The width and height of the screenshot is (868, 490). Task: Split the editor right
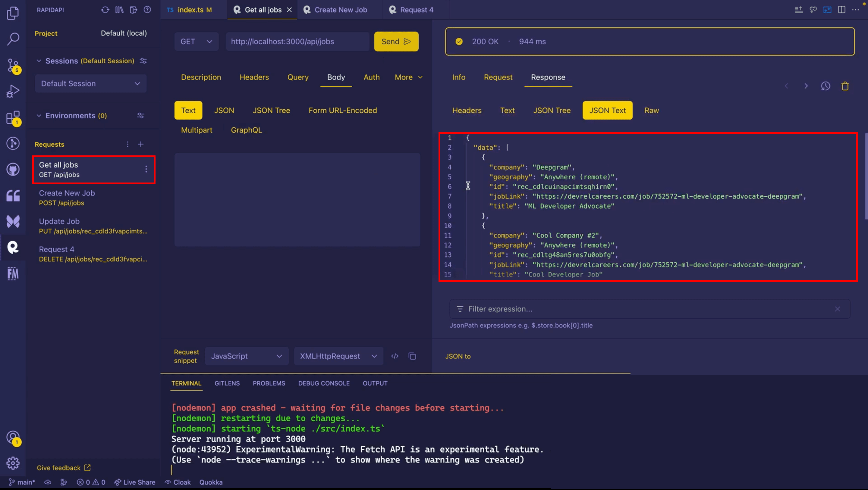click(x=842, y=10)
